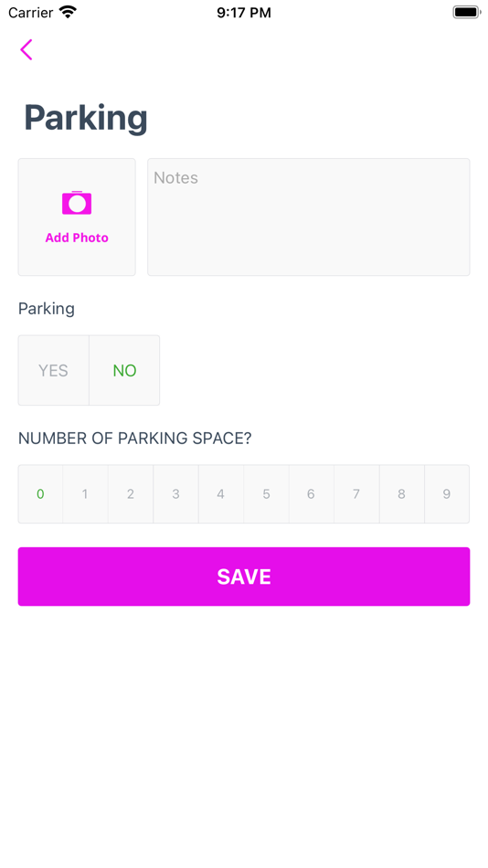Choose 1 parking space
This screenshot has width=488, height=868.
click(85, 493)
